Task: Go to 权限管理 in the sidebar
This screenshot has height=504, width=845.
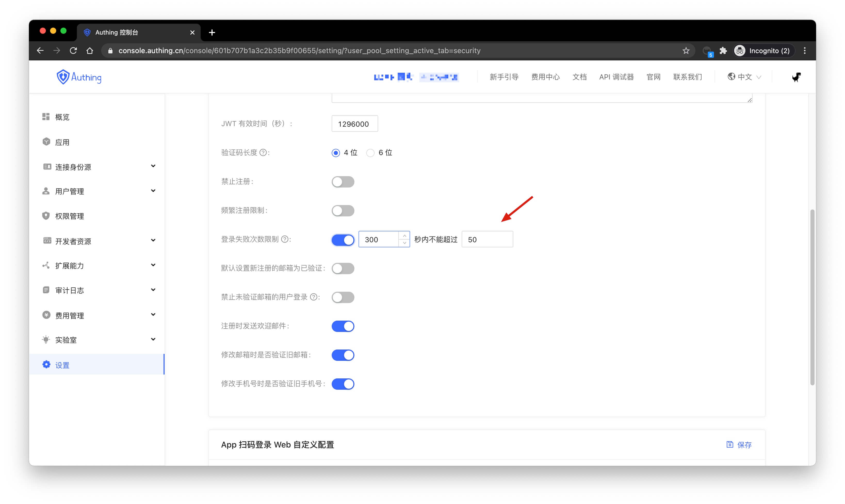Action: tap(69, 216)
